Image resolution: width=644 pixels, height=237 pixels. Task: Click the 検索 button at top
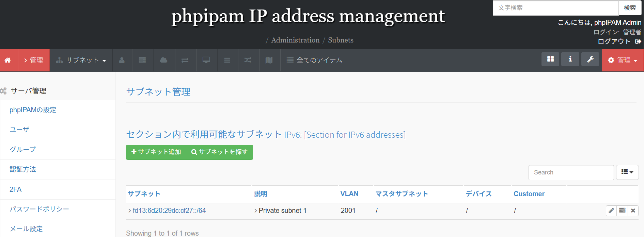point(630,8)
